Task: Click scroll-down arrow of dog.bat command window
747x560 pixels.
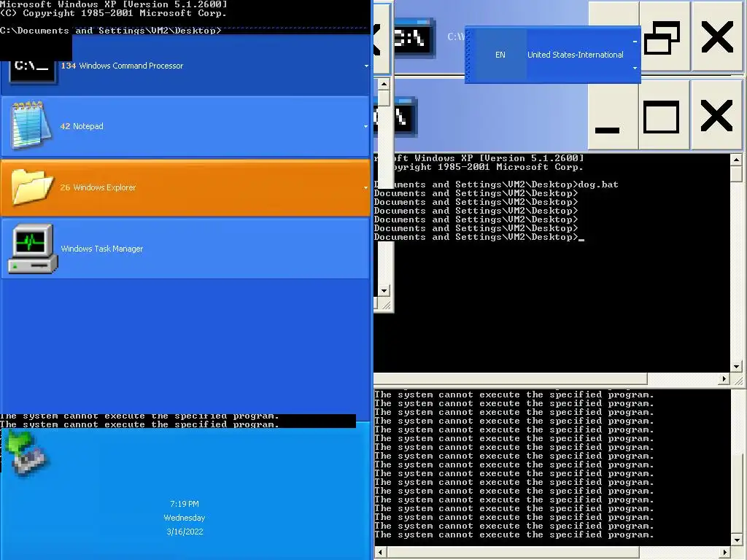Action: pyautogui.click(x=737, y=367)
